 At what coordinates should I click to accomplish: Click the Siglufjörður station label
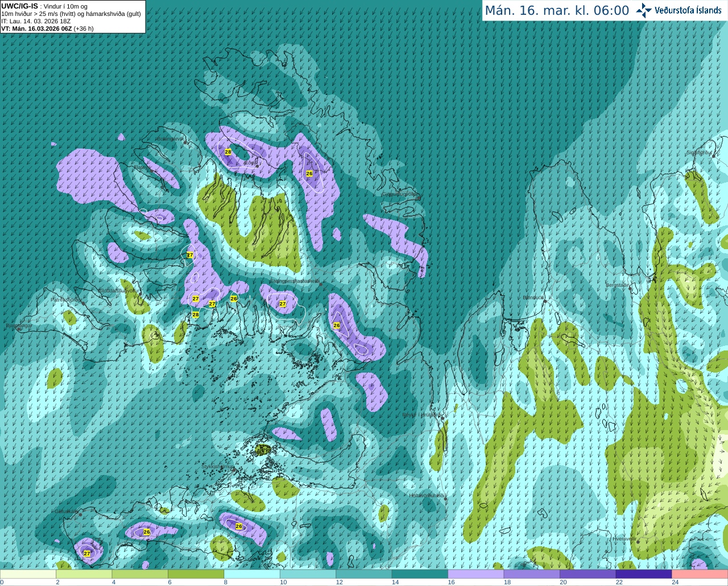point(700,152)
